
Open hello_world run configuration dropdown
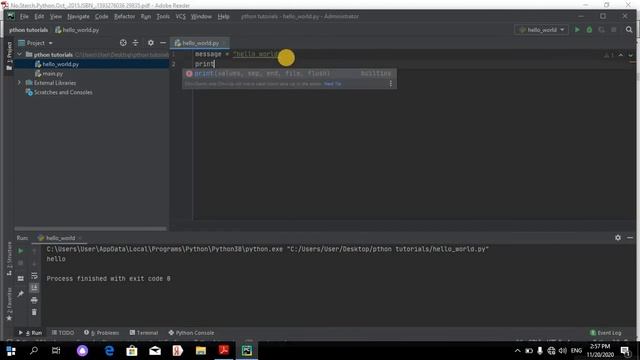541,30
